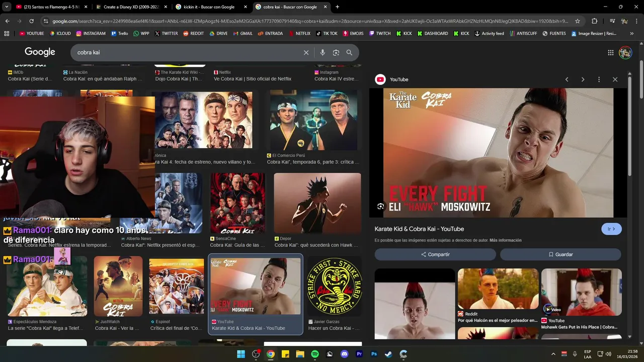Screen dimensions: 644x362
Task: Show hidden system tray icons
Action: click(x=553, y=354)
